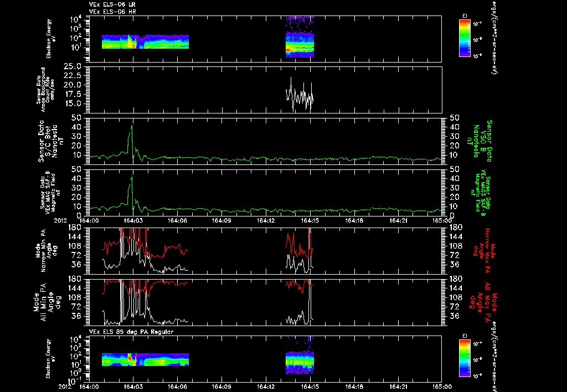Select the "VEx ELS-06 LR" title text
This screenshot has width=567, height=392.
[x=112, y=4]
